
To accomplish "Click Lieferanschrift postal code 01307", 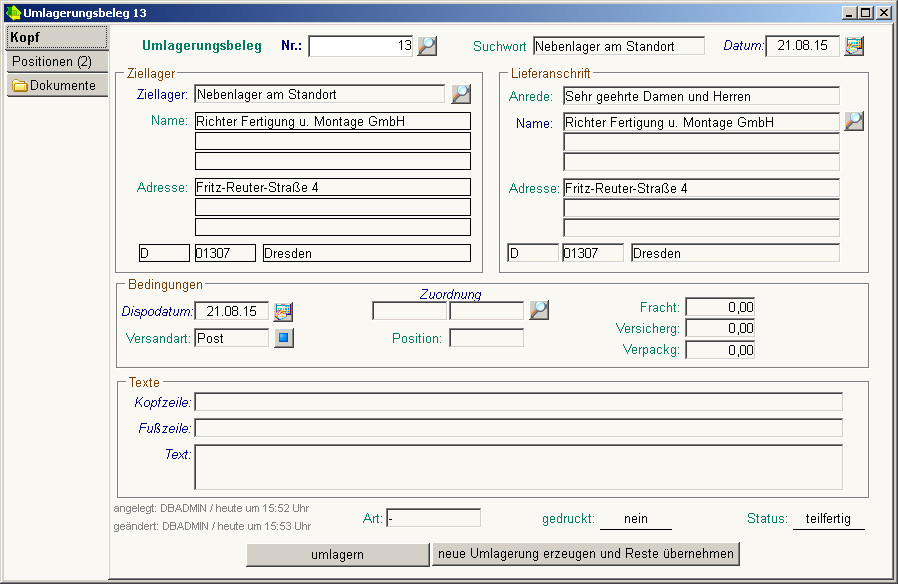I will (593, 253).
